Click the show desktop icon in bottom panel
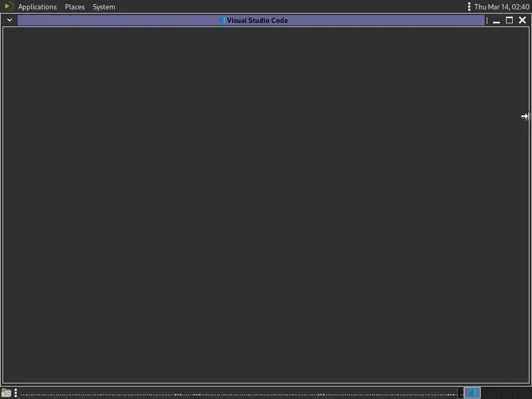This screenshot has width=532, height=399. click(6, 393)
